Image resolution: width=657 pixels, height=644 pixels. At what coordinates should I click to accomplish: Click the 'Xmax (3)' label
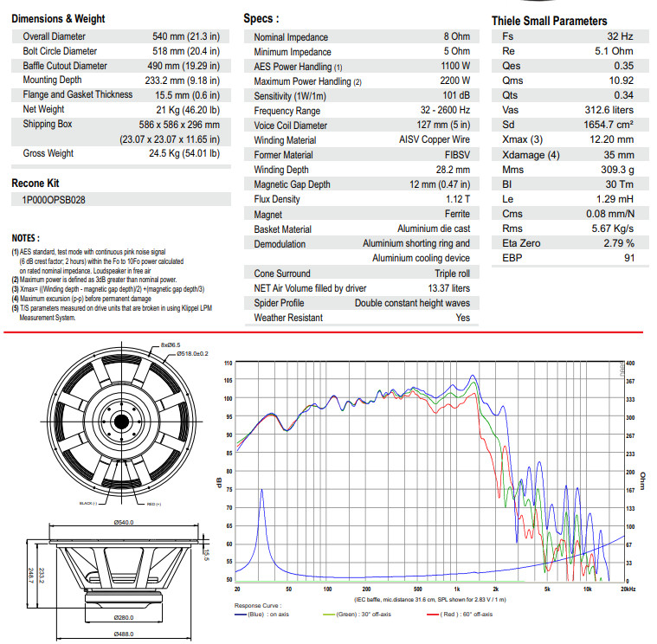(x=523, y=139)
